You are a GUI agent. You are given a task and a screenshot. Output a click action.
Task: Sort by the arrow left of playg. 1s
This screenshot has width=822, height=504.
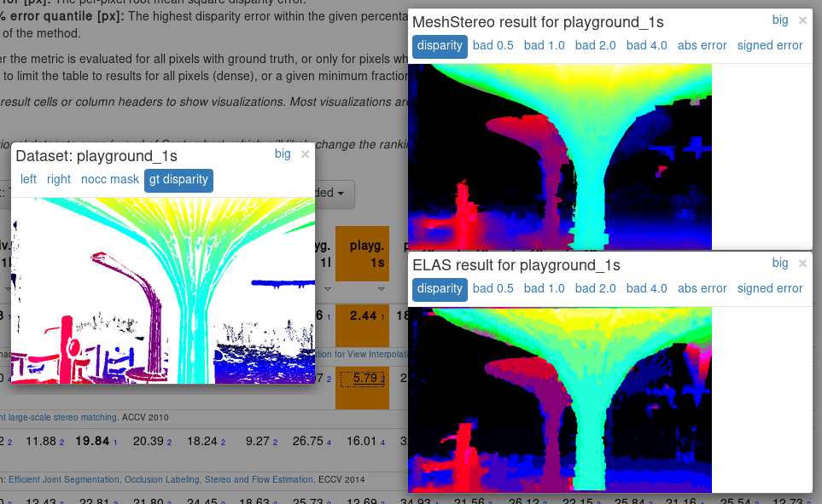point(328,289)
